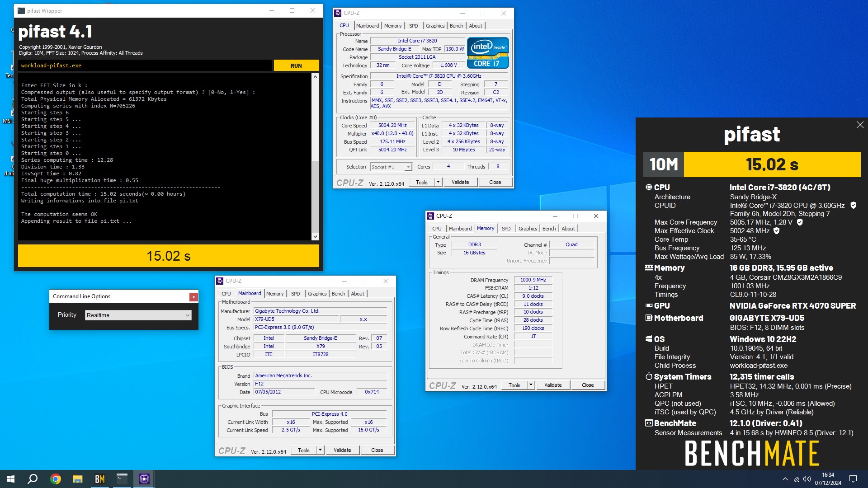Click the DRAM Frequency value 1000.9 MHz
This screenshot has width=868, height=488.
(x=533, y=280)
